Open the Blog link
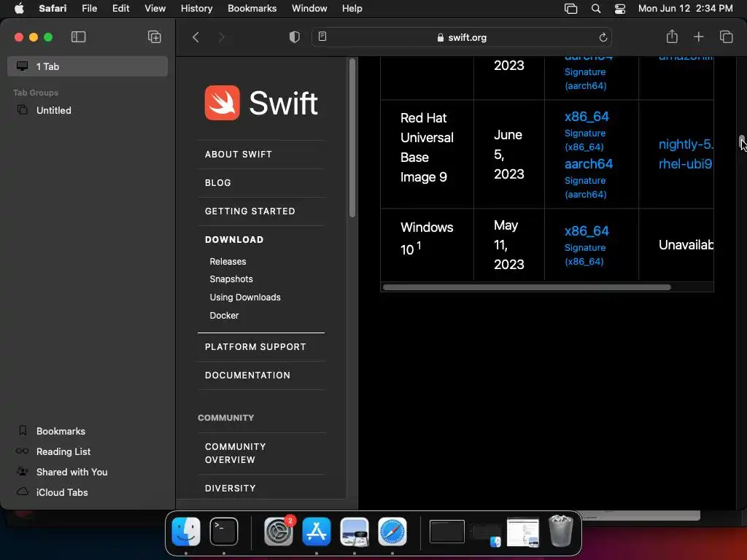Image resolution: width=747 pixels, height=560 pixels. (217, 183)
